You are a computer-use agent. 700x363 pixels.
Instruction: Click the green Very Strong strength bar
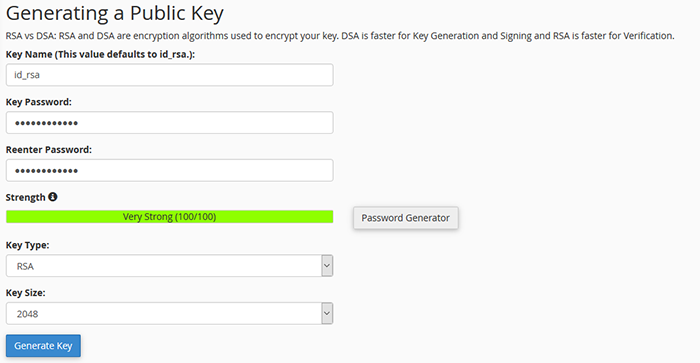[x=170, y=217]
